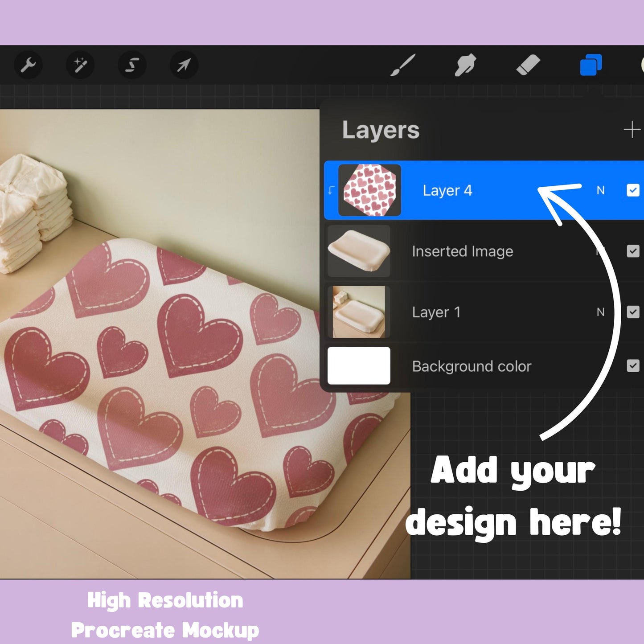
Task: Open options menu for Inserted Image layer
Action: pos(463,251)
